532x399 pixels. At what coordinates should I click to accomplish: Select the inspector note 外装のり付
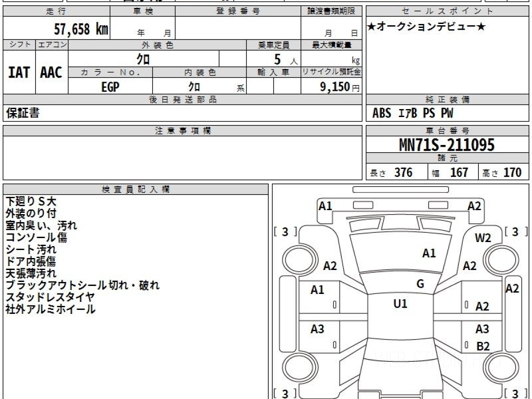tap(31, 214)
